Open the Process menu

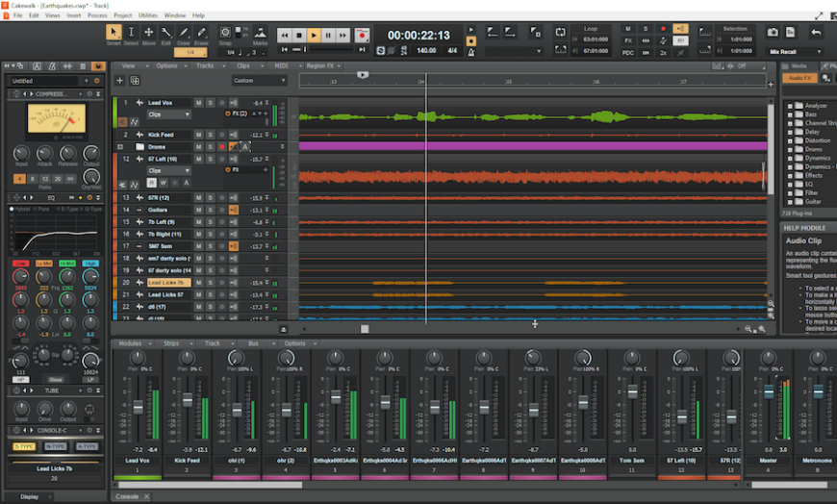tap(97, 15)
